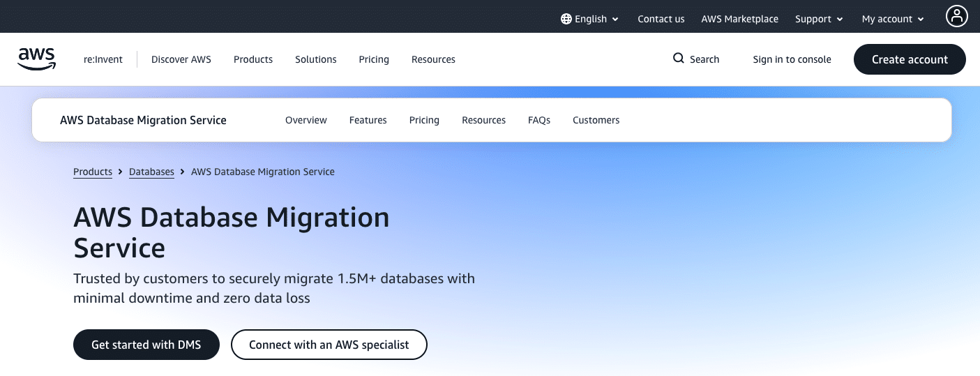Click AWS Database Migration Service breadcrumb text
This screenshot has width=980, height=376.
tap(263, 172)
